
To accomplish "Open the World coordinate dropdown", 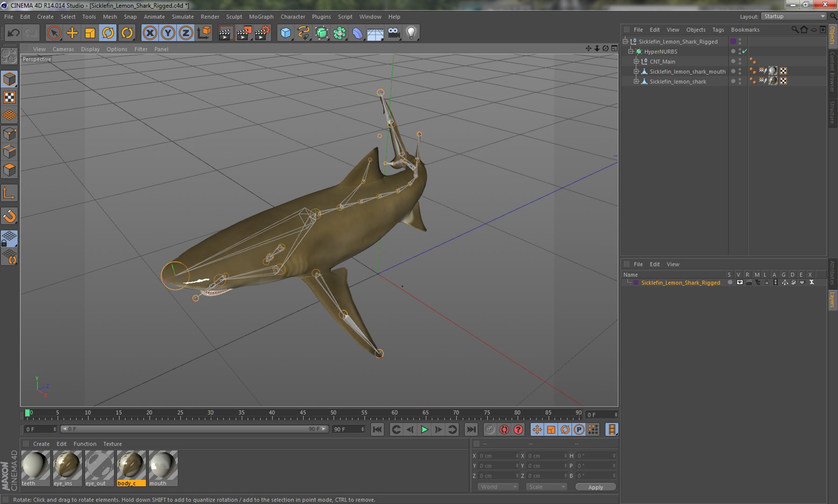I will click(x=498, y=487).
